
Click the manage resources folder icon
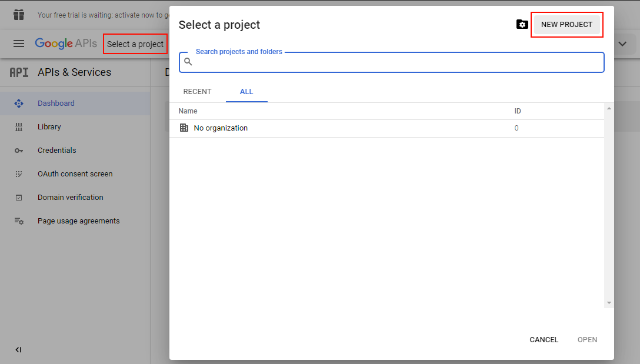[x=522, y=25]
